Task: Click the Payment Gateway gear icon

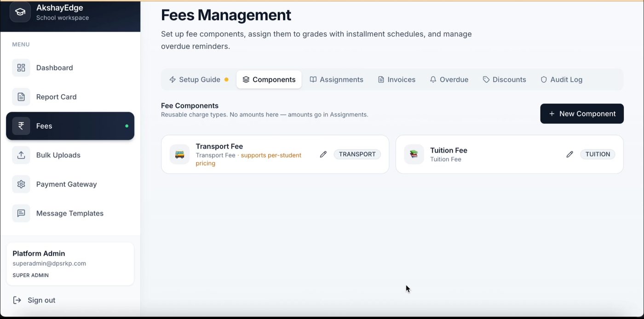Action: [x=21, y=184]
